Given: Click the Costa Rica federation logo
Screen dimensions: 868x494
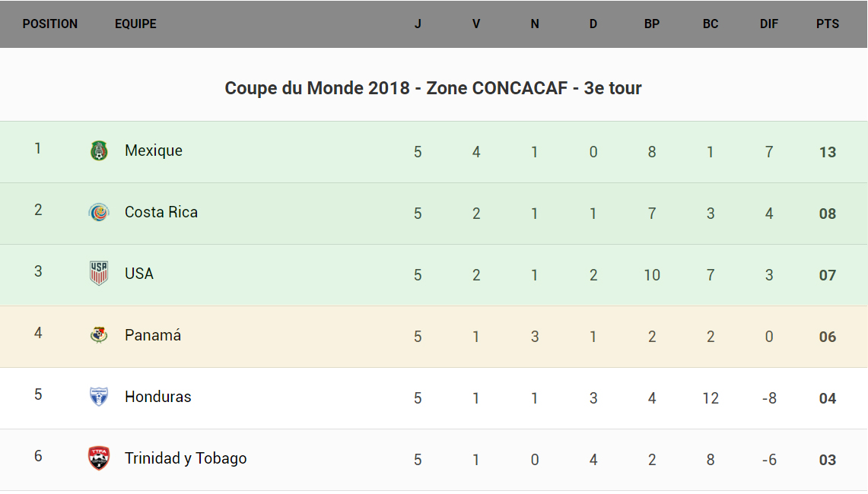Looking at the screenshot, I should coord(99,212).
